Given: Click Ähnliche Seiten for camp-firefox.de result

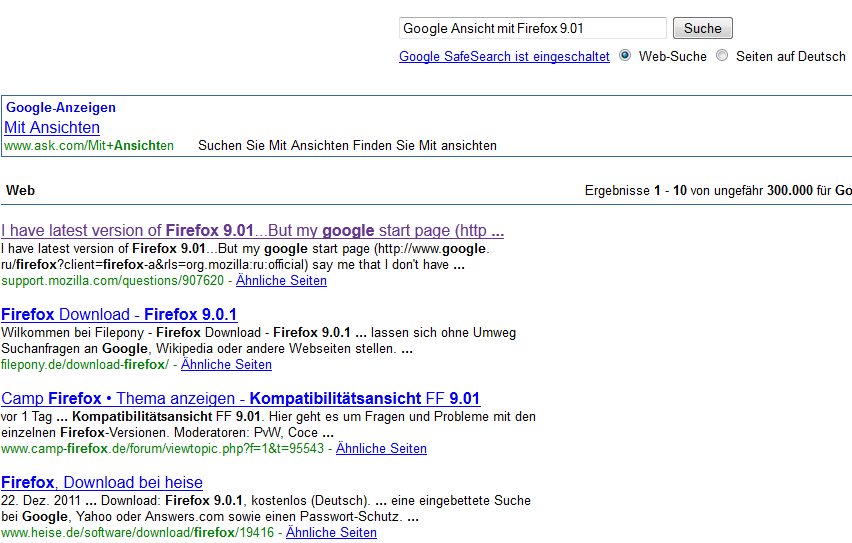Looking at the screenshot, I should tap(381, 449).
